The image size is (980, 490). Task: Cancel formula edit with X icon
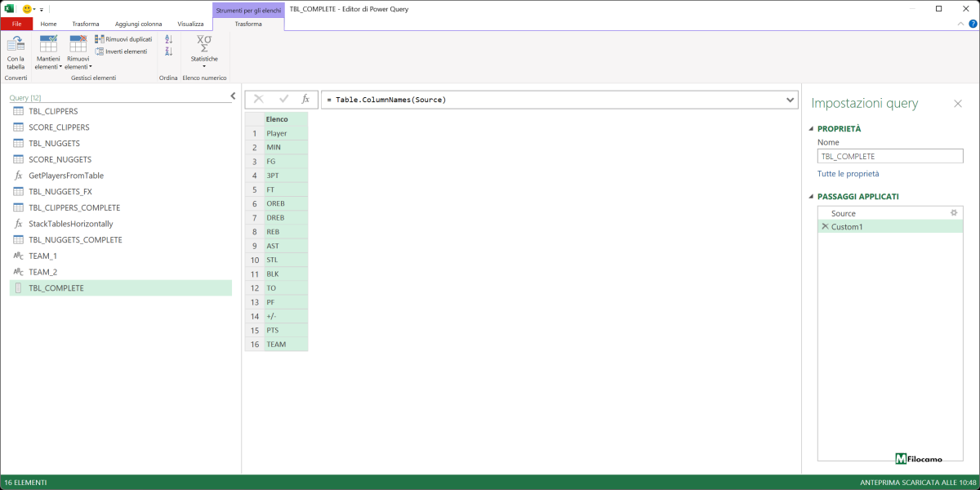pos(258,99)
